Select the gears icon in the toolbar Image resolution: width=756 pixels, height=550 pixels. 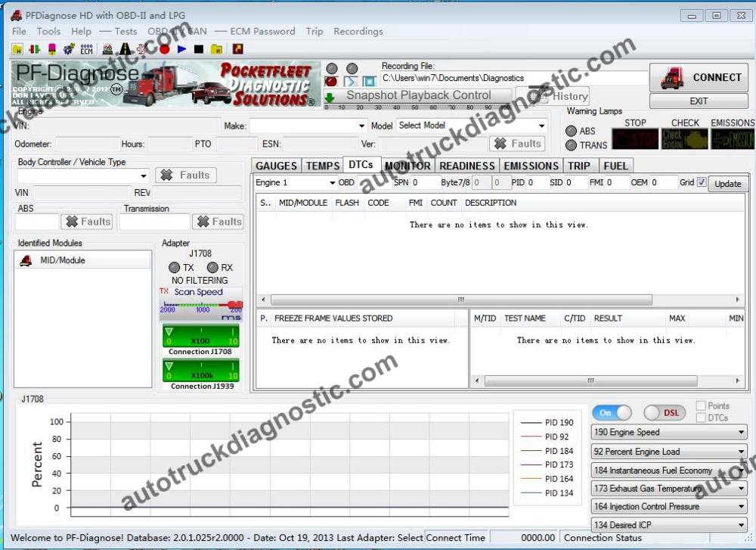pyautogui.click(x=69, y=48)
